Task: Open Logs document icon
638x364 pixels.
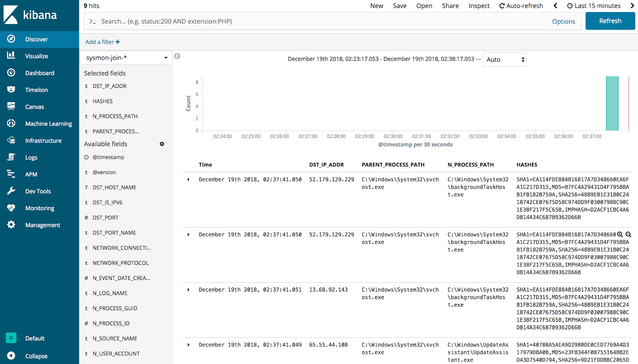Action: (x=11, y=157)
